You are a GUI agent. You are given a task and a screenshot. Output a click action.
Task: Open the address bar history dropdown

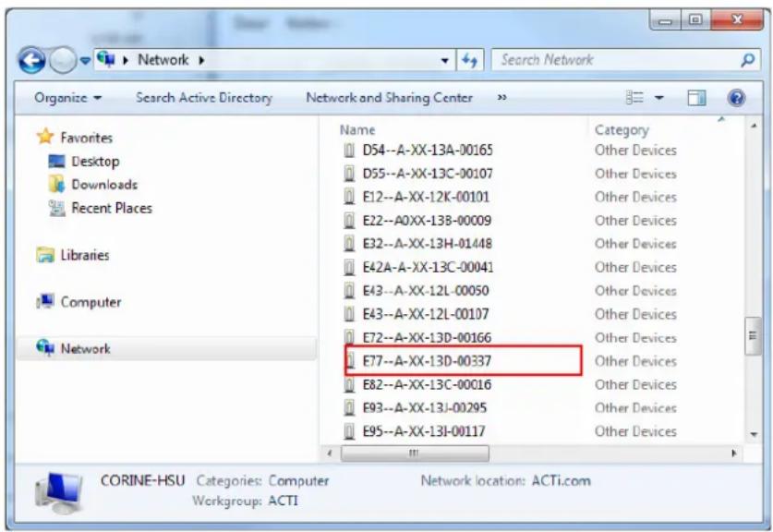pos(444,61)
